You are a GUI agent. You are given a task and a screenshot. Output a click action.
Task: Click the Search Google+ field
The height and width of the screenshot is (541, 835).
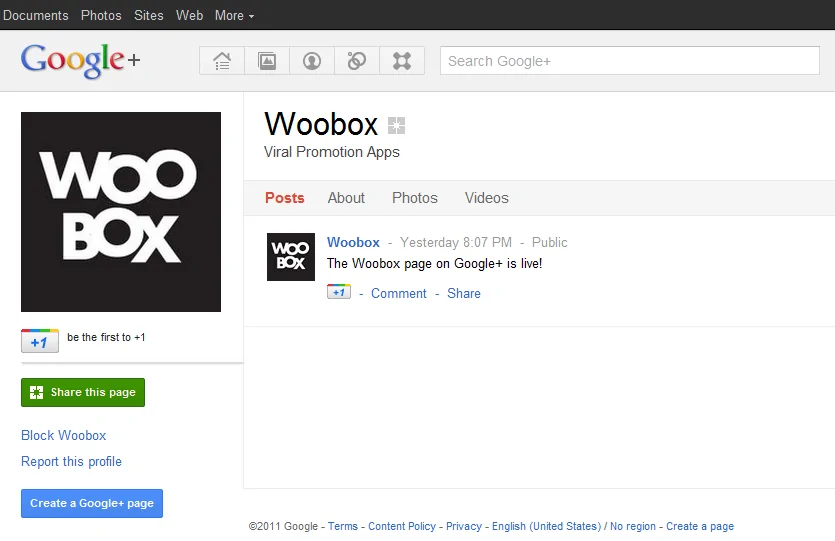tap(629, 61)
